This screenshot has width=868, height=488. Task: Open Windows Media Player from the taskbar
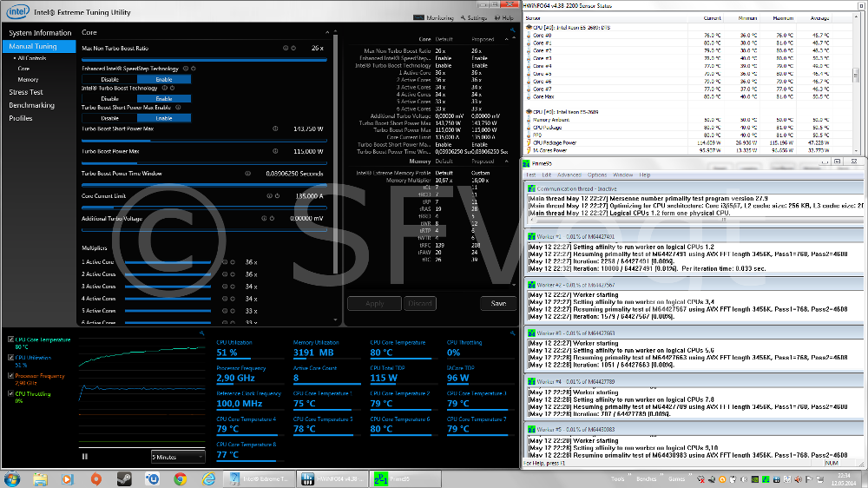pyautogui.click(x=68, y=478)
